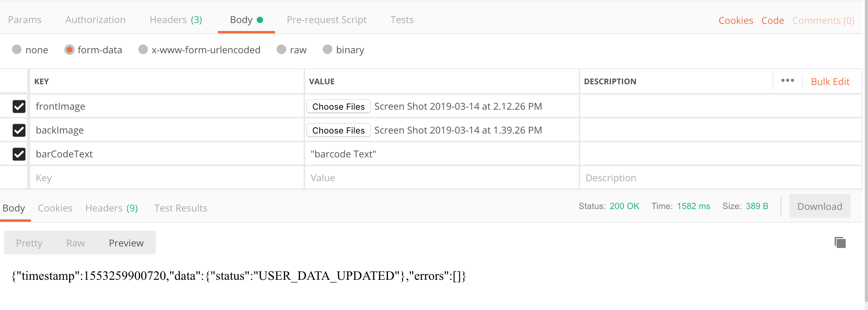Download the response body
The width and height of the screenshot is (868, 310).
(x=820, y=206)
